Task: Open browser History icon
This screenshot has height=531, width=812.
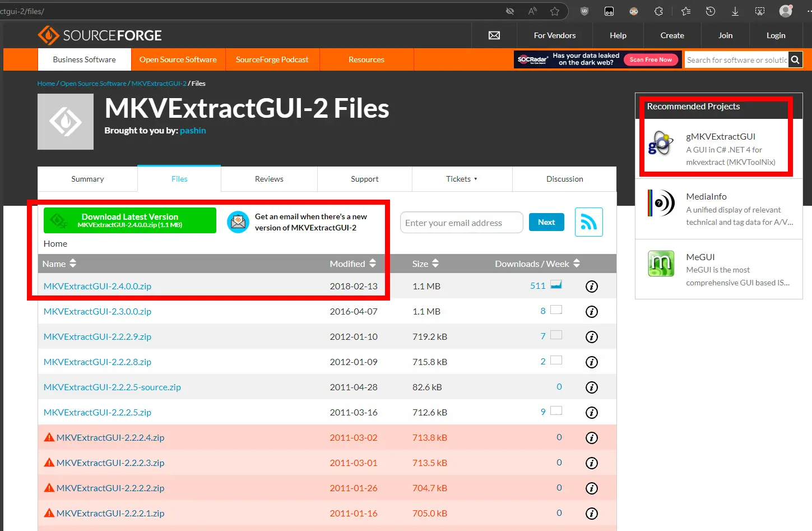Action: [x=711, y=11]
